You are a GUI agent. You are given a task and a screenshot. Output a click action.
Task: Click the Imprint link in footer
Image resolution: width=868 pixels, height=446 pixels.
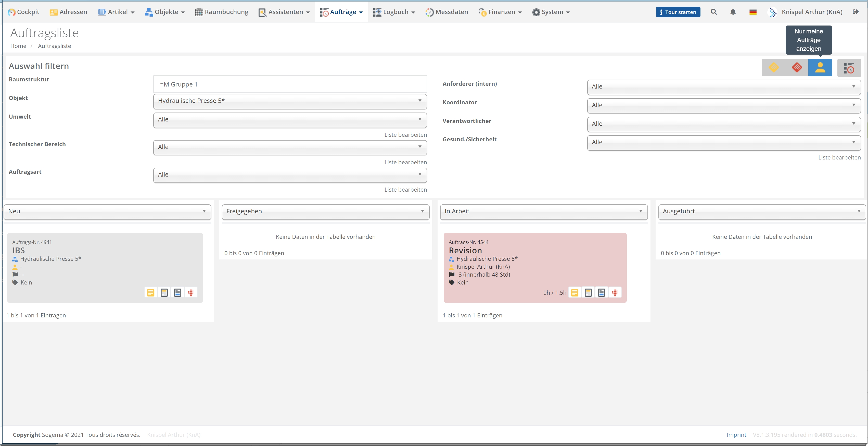click(736, 435)
